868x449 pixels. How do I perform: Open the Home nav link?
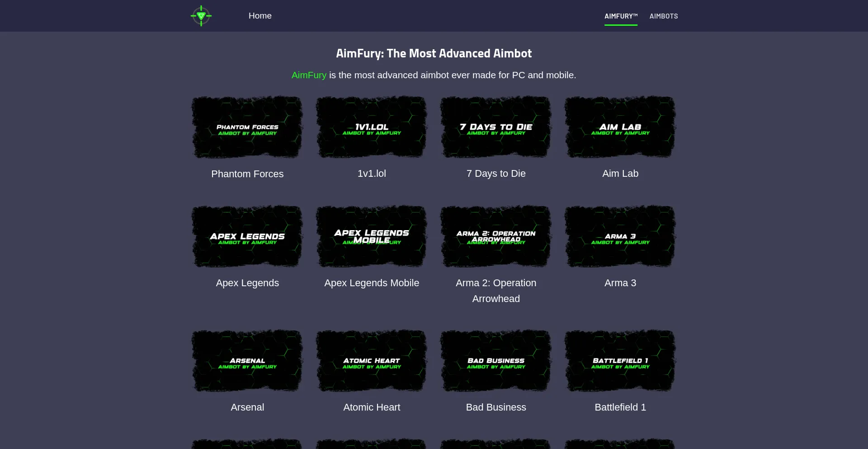tap(260, 16)
